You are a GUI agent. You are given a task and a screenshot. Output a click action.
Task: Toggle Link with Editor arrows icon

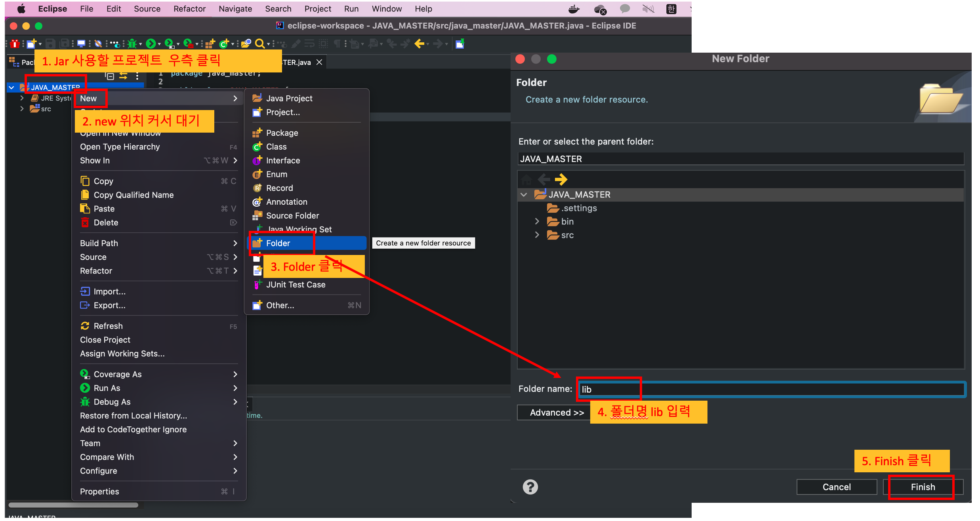[x=124, y=76]
